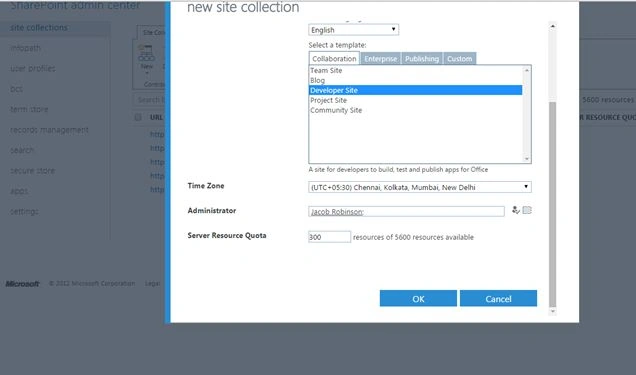Open bcs in admin sidebar
Image resolution: width=636 pixels, height=375 pixels.
click(x=16, y=89)
